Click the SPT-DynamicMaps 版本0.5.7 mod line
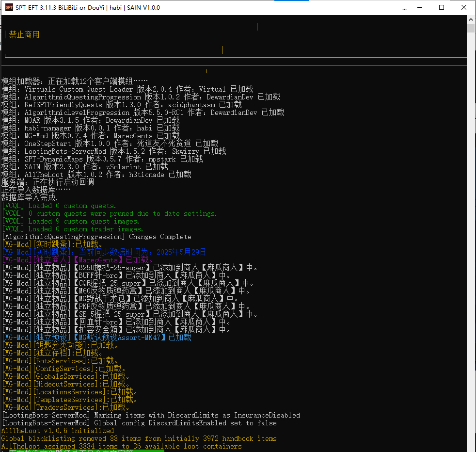The image size is (476, 452). (x=102, y=159)
